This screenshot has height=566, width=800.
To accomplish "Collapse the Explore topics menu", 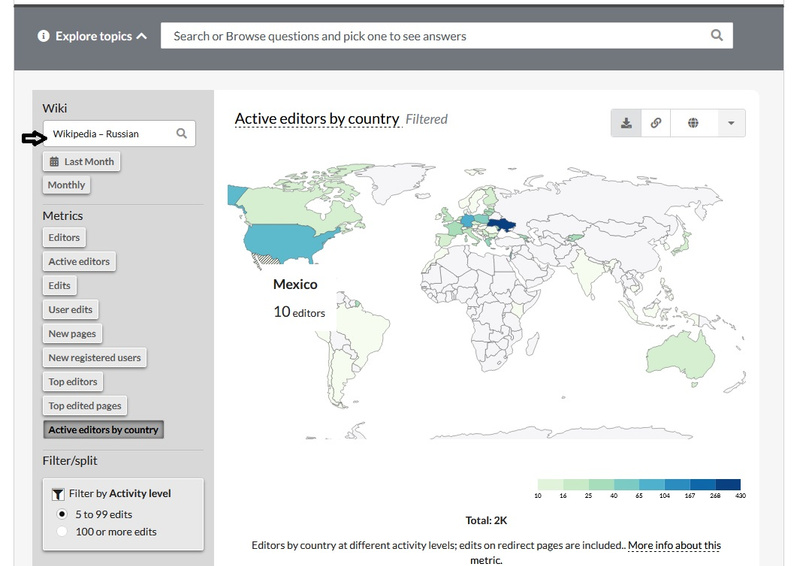I will pos(141,36).
